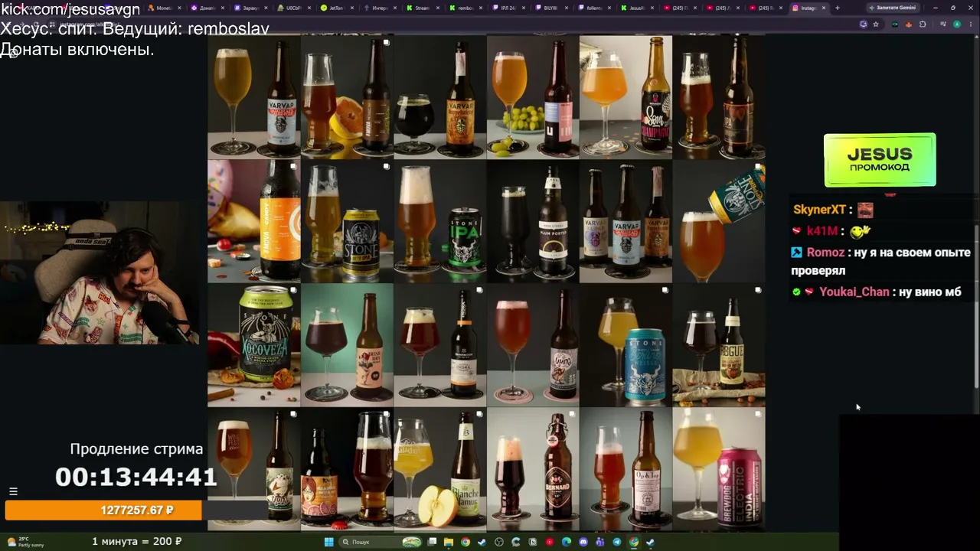Click the streamer webcam overlay
The height and width of the screenshot is (551, 980).
100,272
